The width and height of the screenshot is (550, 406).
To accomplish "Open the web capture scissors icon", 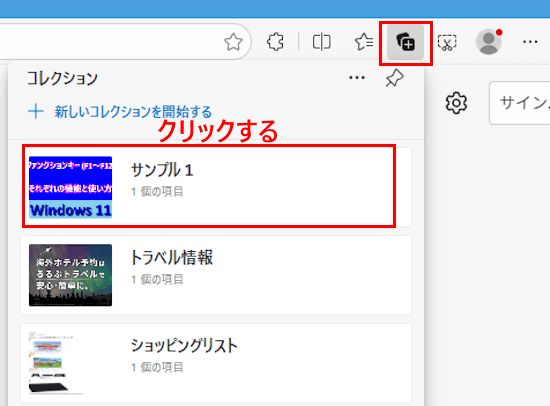I will click(x=447, y=42).
